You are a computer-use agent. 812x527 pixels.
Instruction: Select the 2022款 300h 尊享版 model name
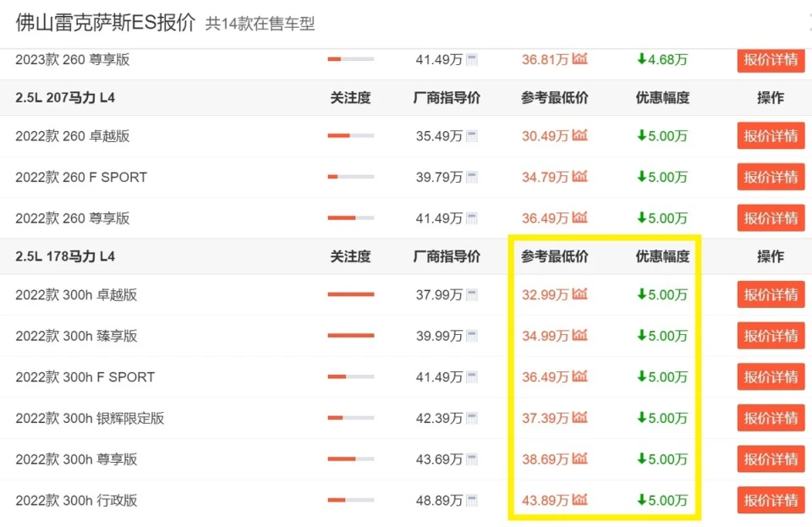(x=77, y=459)
